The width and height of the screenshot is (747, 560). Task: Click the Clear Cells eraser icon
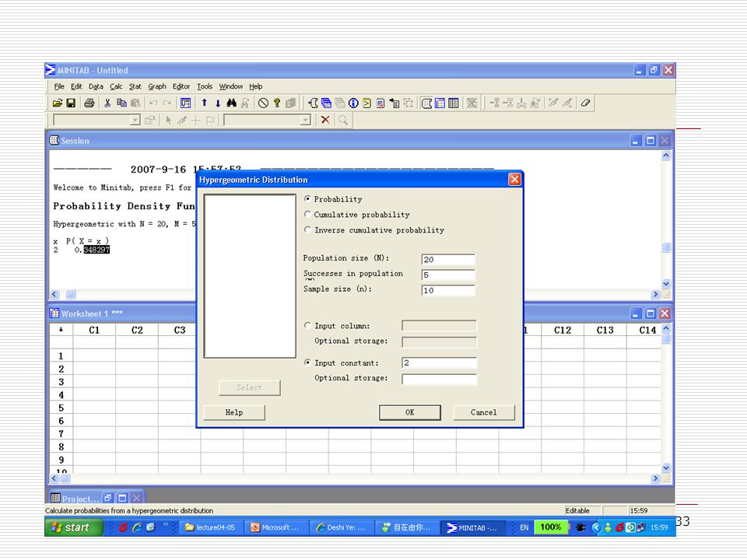point(585,103)
